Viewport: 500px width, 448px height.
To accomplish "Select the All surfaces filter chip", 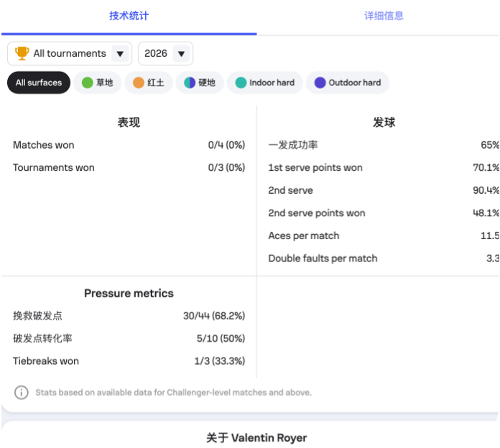I will tap(39, 83).
